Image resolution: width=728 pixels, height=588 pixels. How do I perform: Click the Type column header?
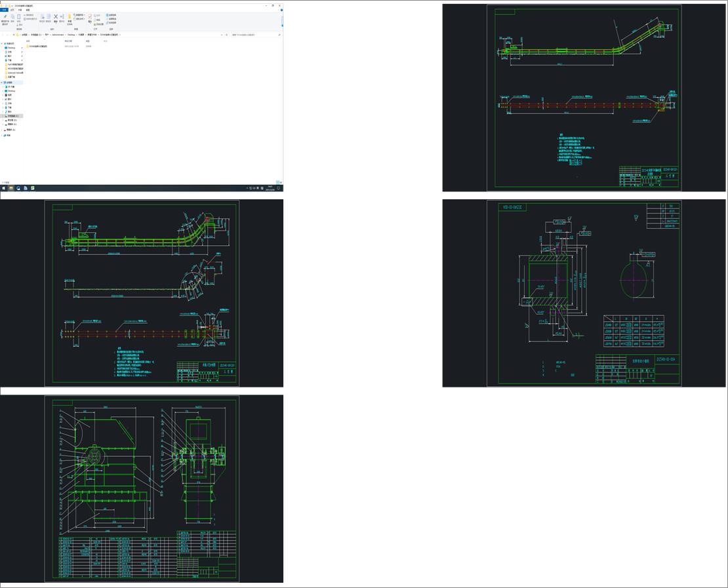coord(88,41)
